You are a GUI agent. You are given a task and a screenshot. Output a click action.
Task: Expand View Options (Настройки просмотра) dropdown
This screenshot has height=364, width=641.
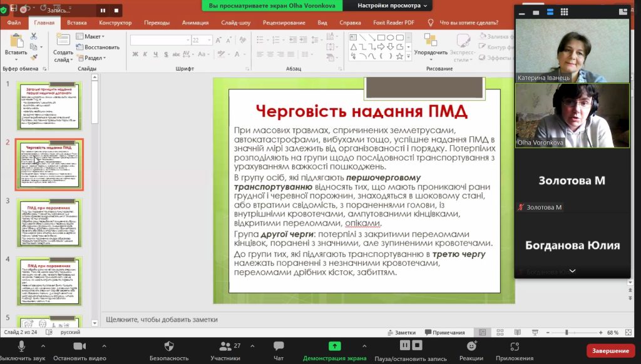pos(392,6)
